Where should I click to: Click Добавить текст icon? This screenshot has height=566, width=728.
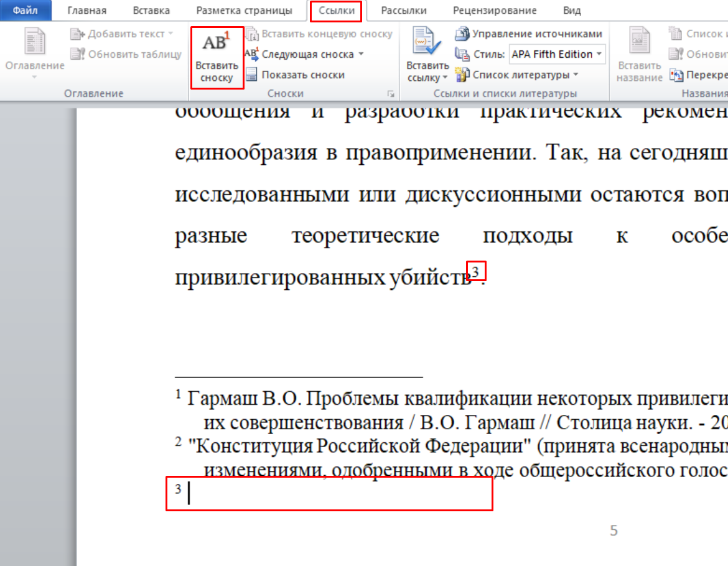[78, 34]
